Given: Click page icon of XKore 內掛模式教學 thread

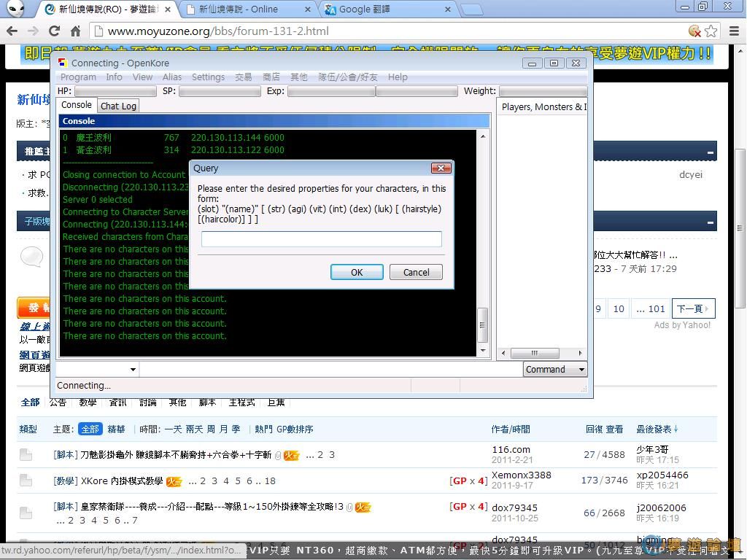Looking at the screenshot, I should click(x=26, y=481).
